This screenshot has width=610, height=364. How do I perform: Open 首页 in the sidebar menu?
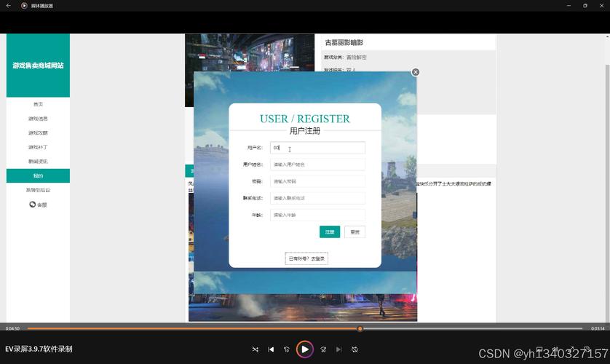point(38,104)
